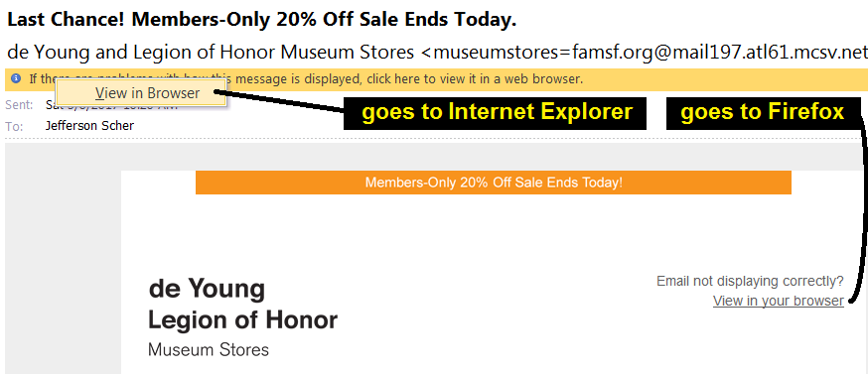Screen dimensions: 868x374
Task: Open the View in your browser link
Action: click(x=778, y=301)
